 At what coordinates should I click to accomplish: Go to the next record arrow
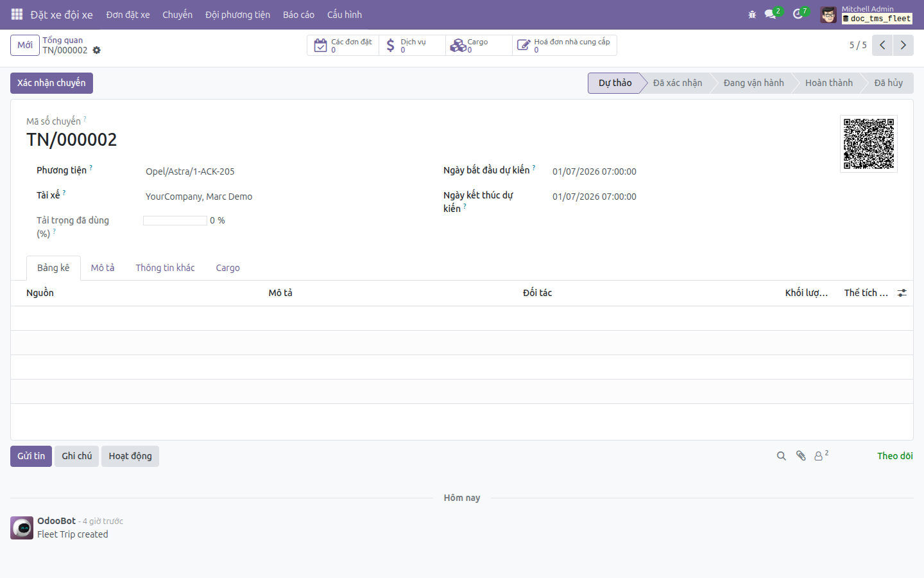tap(903, 45)
